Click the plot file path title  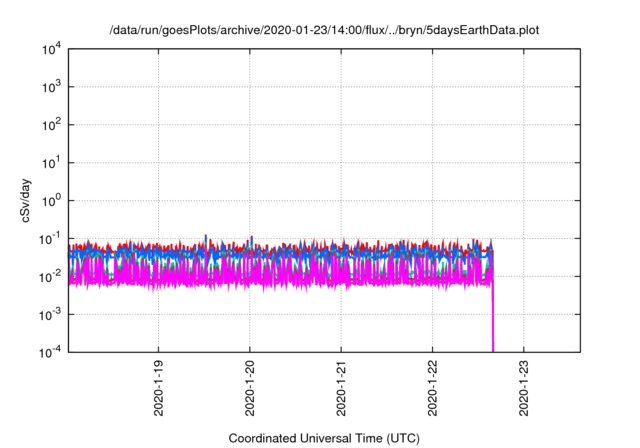click(324, 30)
